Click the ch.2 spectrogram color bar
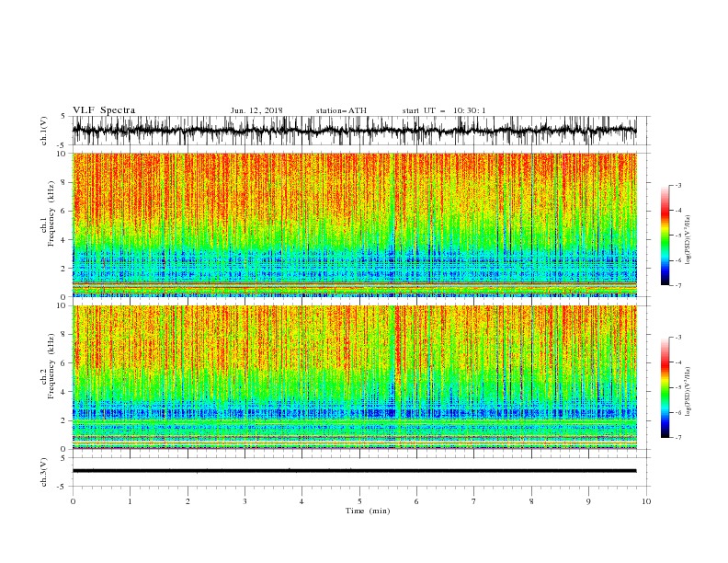The height and width of the screenshot is (563, 728). click(665, 387)
